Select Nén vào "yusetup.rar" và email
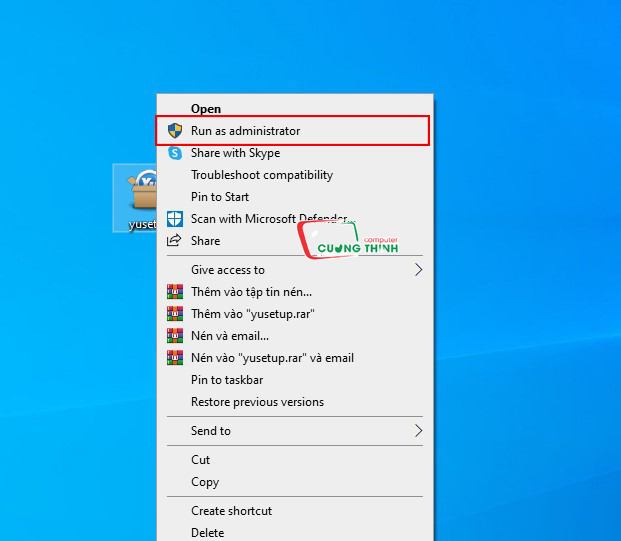Viewport: 621px width, 541px height. (x=295, y=358)
